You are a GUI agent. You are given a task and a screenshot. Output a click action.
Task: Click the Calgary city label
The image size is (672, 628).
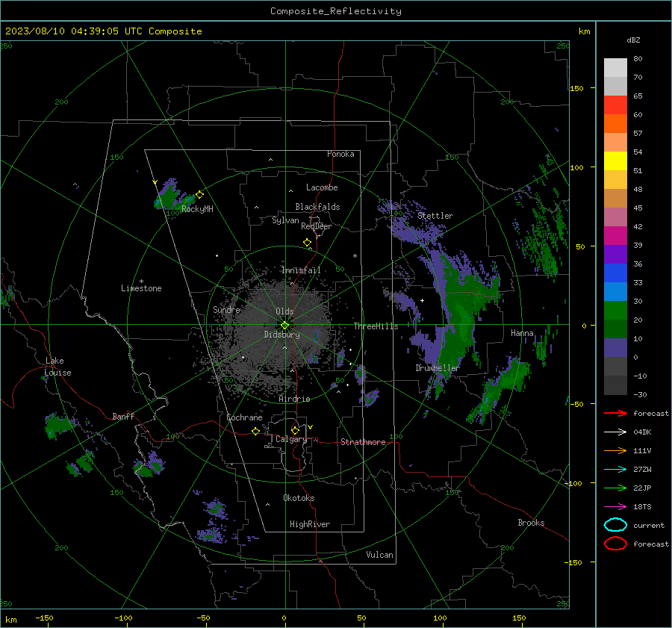[291, 439]
